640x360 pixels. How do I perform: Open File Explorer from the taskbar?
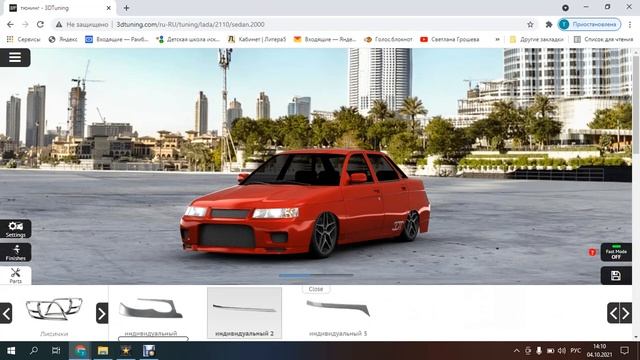(103, 351)
